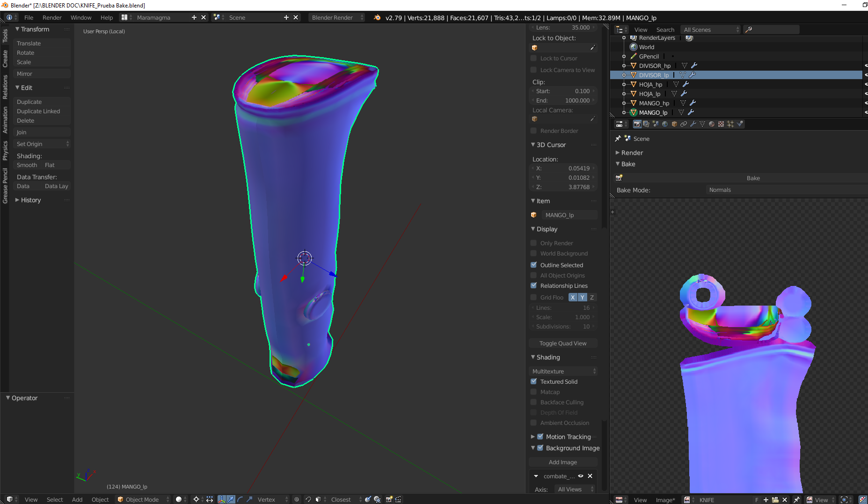The image size is (868, 504).
Task: Switch to the Physics tool shelf tab
Action: (5, 151)
